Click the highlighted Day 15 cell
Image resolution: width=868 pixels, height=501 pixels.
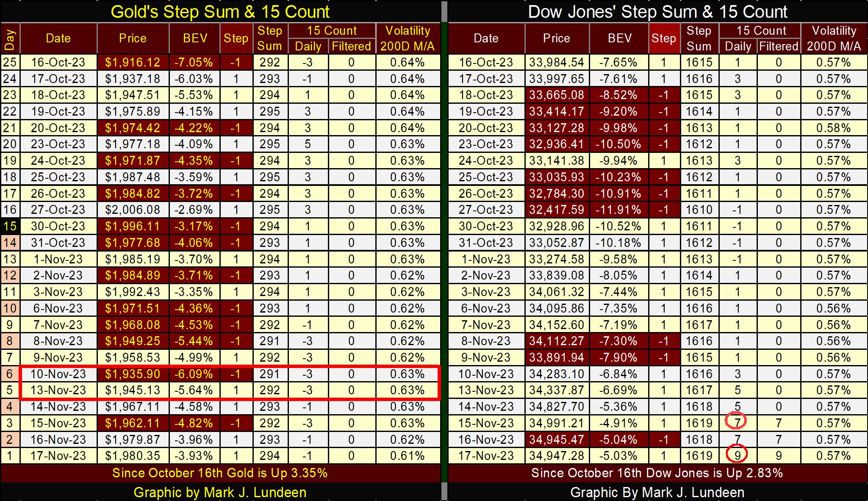coord(10,226)
